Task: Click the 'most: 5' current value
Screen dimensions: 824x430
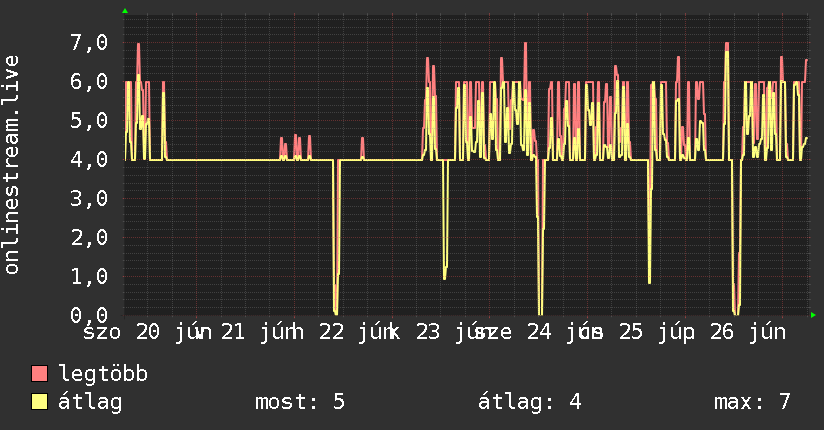Action: click(x=300, y=402)
